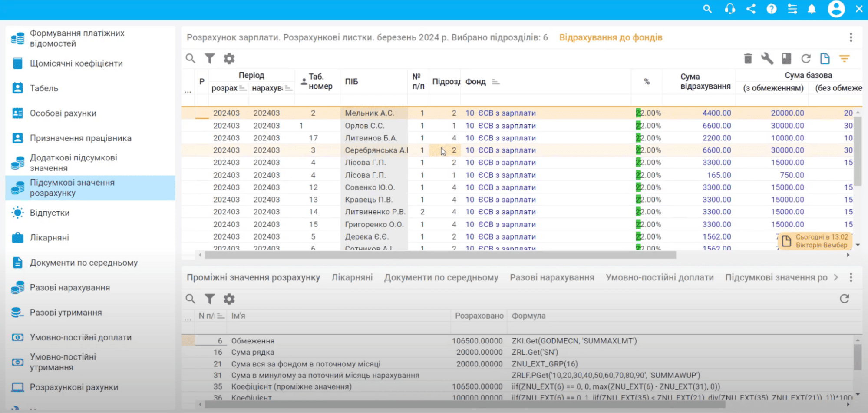Open Щомісячні коефіцієнти in sidebar
The height and width of the screenshot is (413, 868).
tap(90, 63)
